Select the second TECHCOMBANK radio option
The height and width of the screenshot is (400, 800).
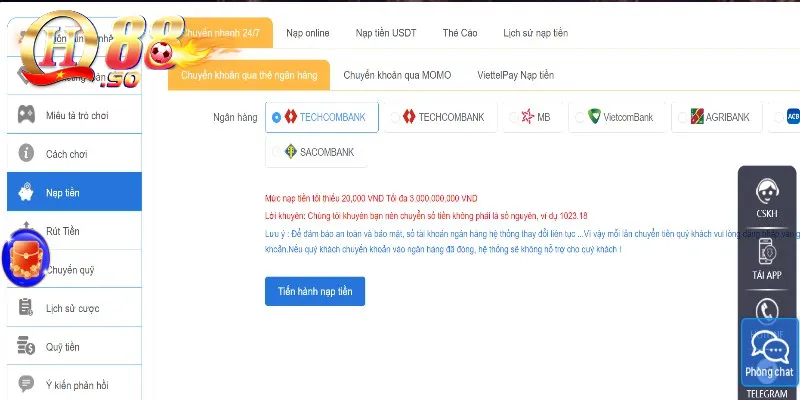pyautogui.click(x=395, y=117)
